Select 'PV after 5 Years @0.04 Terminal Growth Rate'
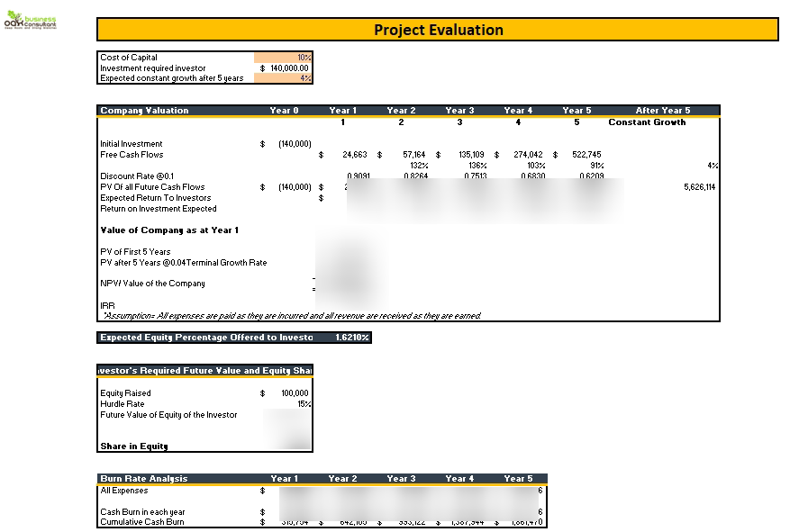Image resolution: width=790 pixels, height=532 pixels. 184,262
